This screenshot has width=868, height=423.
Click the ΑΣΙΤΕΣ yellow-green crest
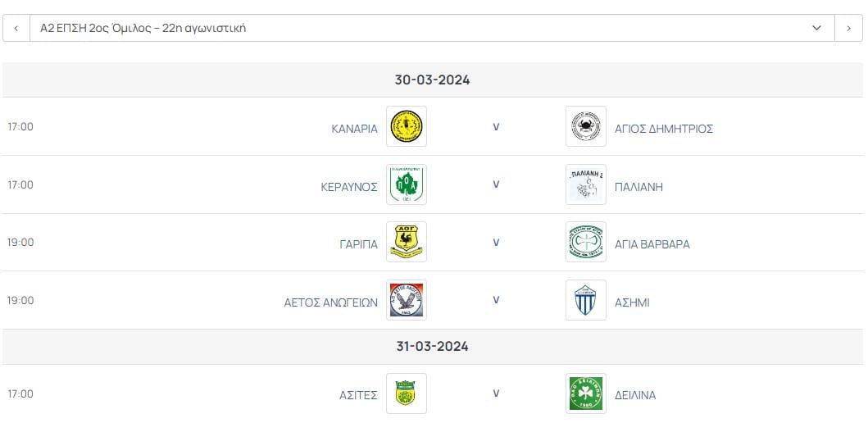tap(407, 393)
